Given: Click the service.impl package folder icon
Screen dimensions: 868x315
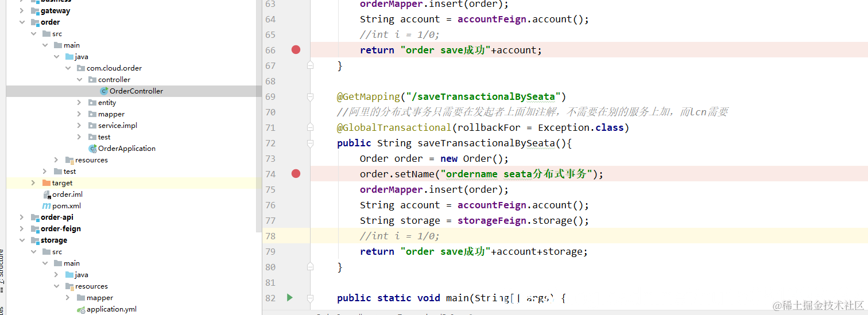Looking at the screenshot, I should (x=92, y=125).
